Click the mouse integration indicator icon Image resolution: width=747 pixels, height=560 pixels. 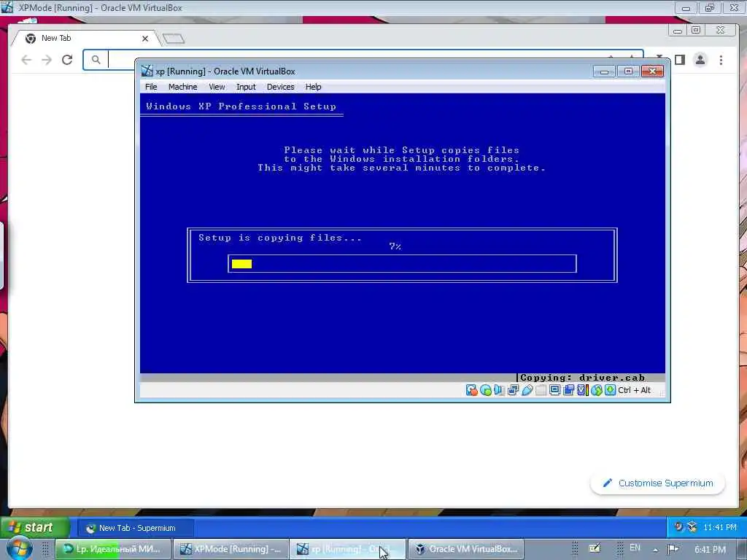click(597, 391)
